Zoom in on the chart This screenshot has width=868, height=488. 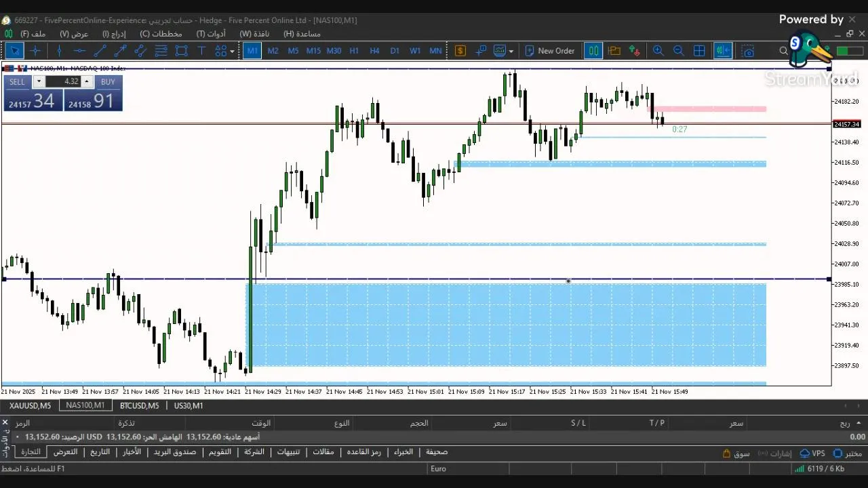tap(658, 51)
